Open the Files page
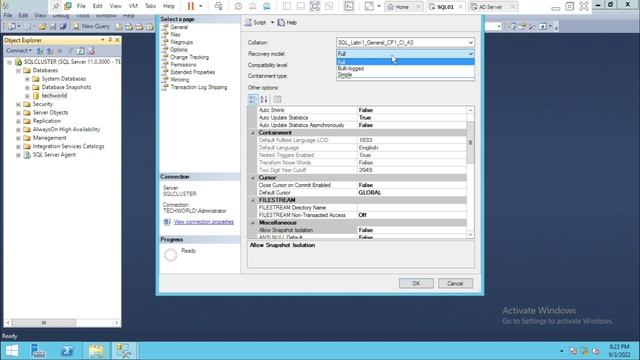The height and width of the screenshot is (360, 640). click(x=175, y=35)
